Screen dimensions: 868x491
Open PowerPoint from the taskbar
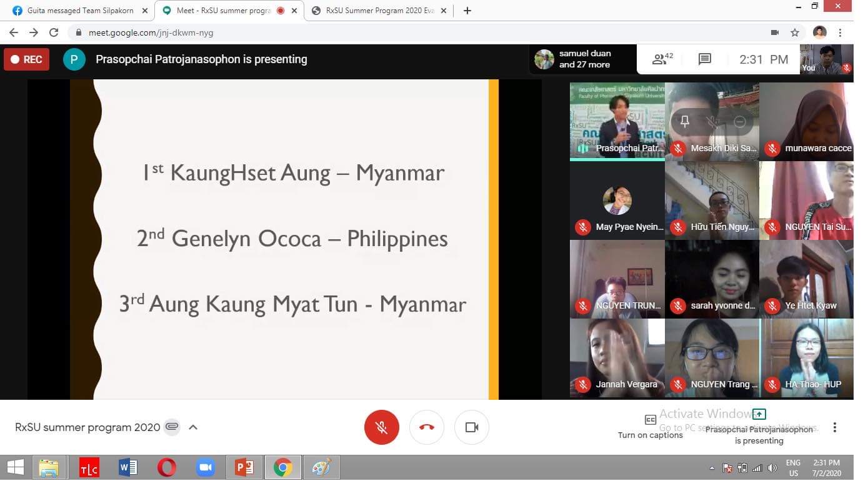click(244, 467)
